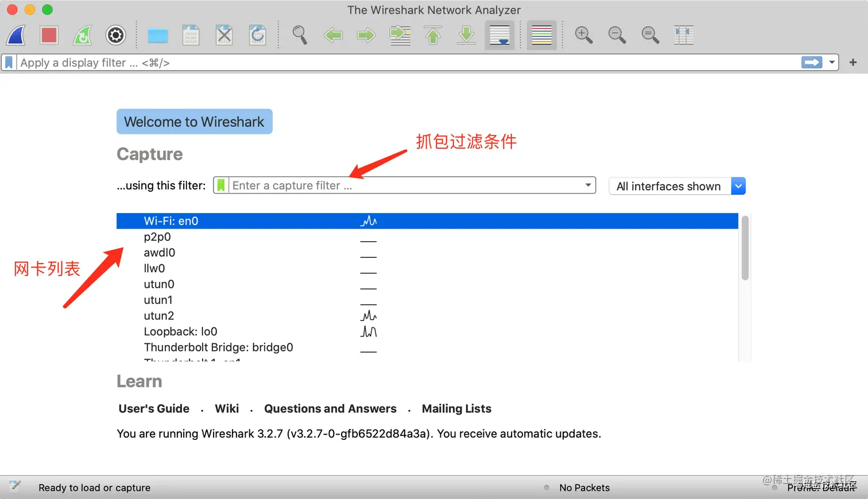This screenshot has height=499, width=868.
Task: Select p2p0 interface row
Action: [427, 237]
